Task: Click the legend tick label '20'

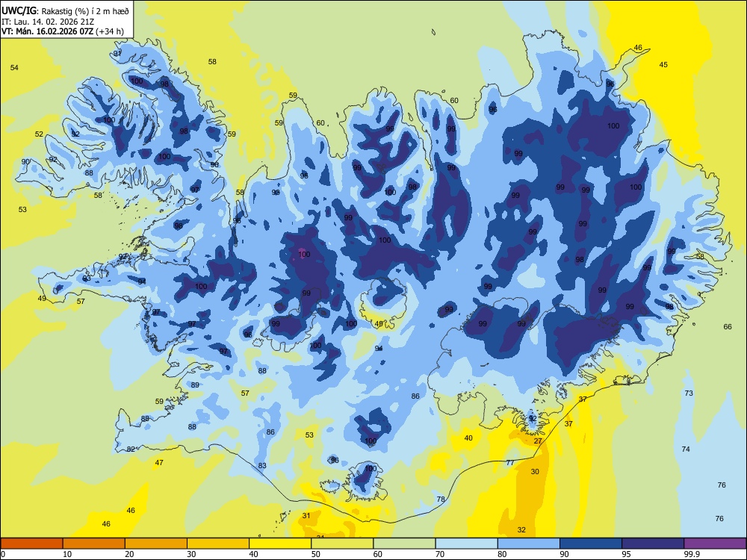Action: pos(129,554)
